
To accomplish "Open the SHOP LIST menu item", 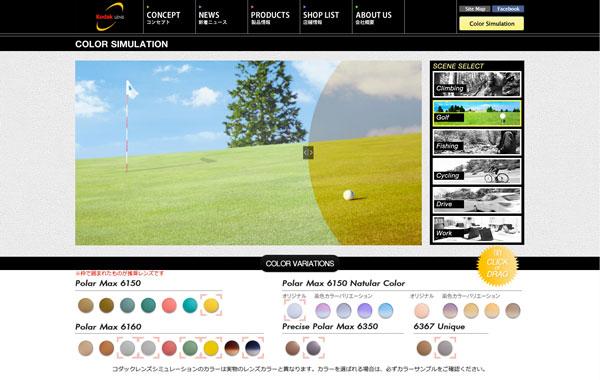I will 321,17.
